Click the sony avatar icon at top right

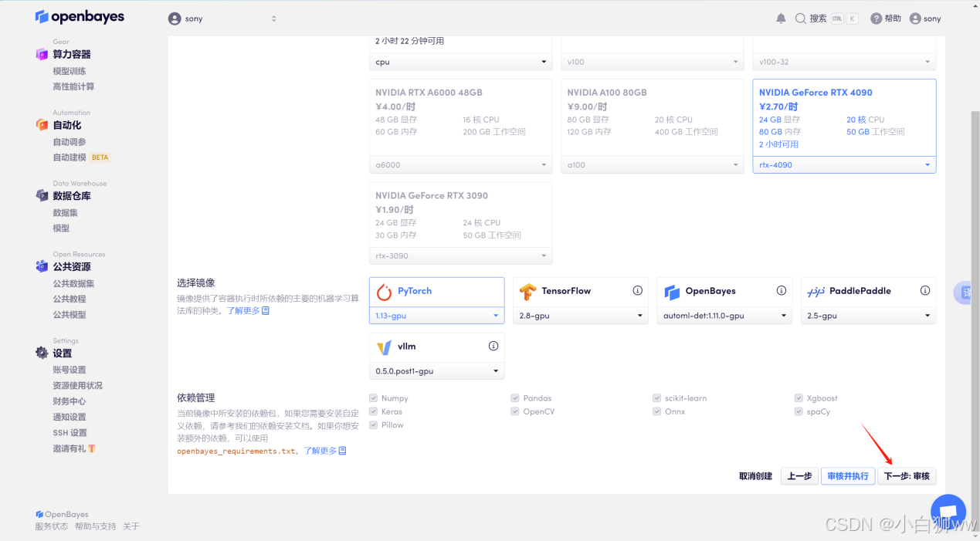[915, 19]
